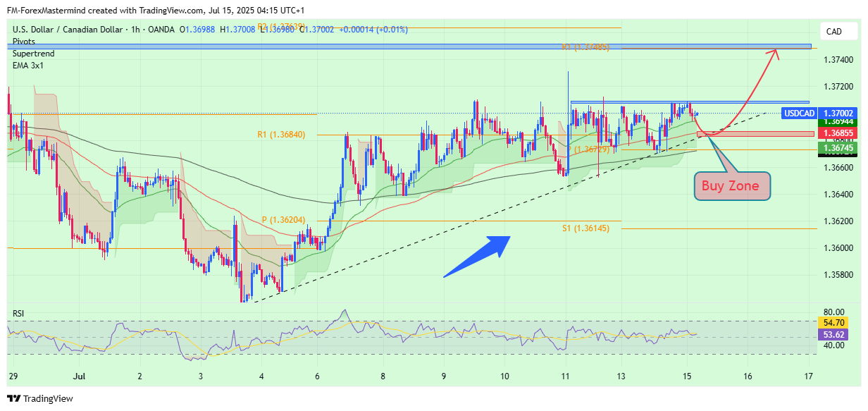Click the Buy Zone callout label

[731, 186]
